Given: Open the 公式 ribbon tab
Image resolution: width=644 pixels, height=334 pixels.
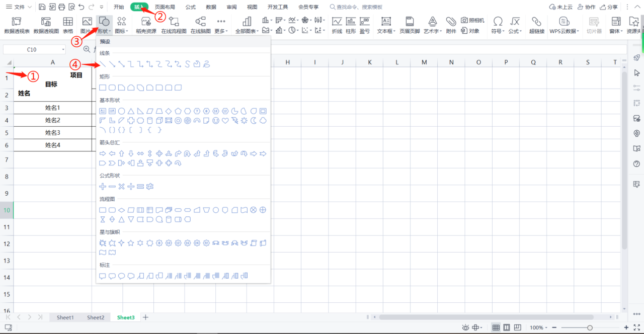Looking at the screenshot, I should pos(191,7).
